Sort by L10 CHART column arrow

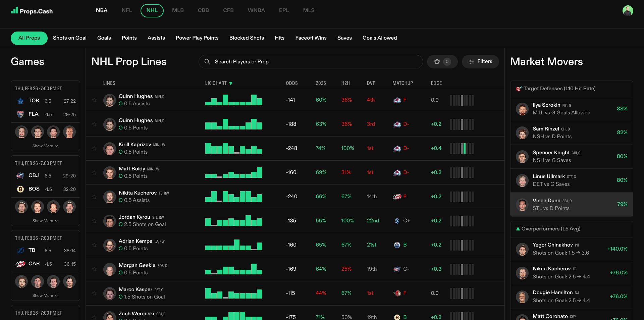(231, 83)
